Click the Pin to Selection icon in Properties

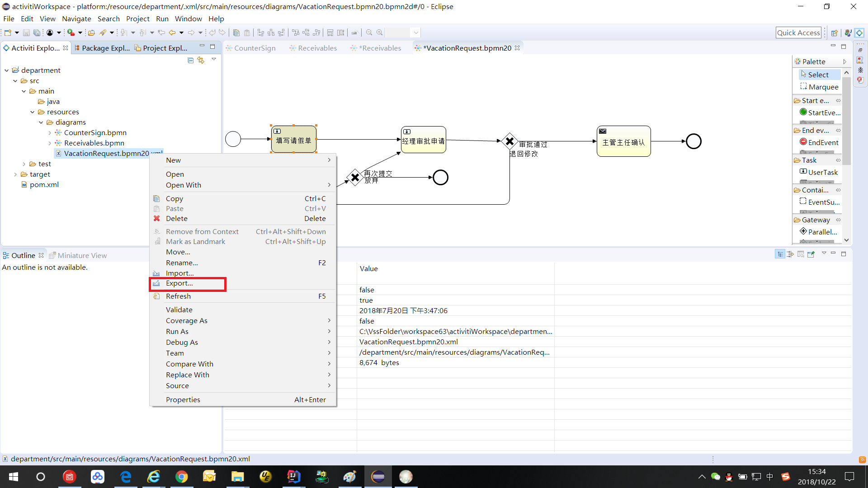tap(811, 254)
